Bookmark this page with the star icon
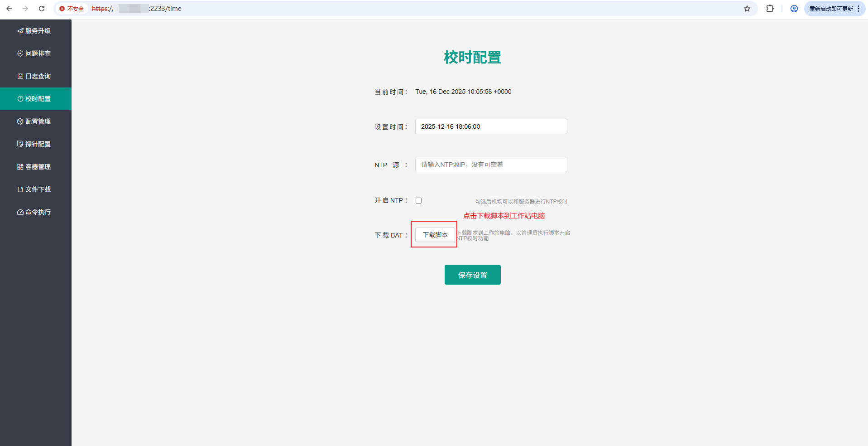 (747, 9)
